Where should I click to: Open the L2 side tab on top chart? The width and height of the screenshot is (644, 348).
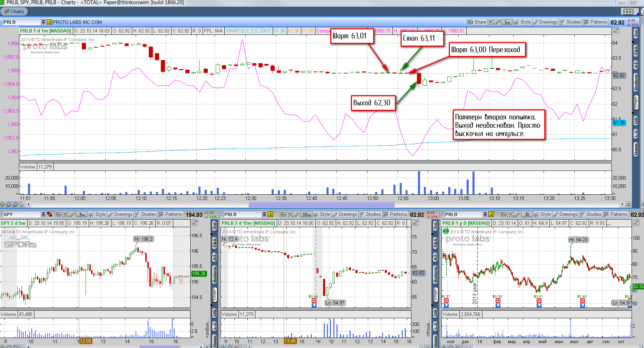[x=636, y=134]
